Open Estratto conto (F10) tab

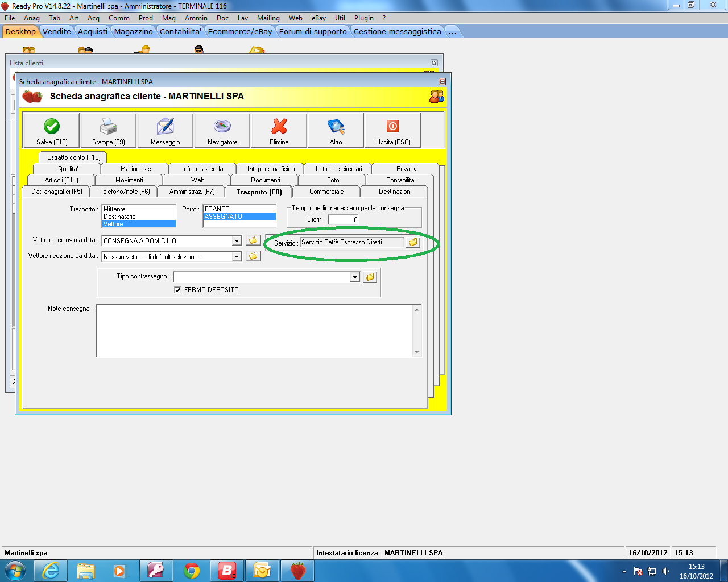click(74, 157)
